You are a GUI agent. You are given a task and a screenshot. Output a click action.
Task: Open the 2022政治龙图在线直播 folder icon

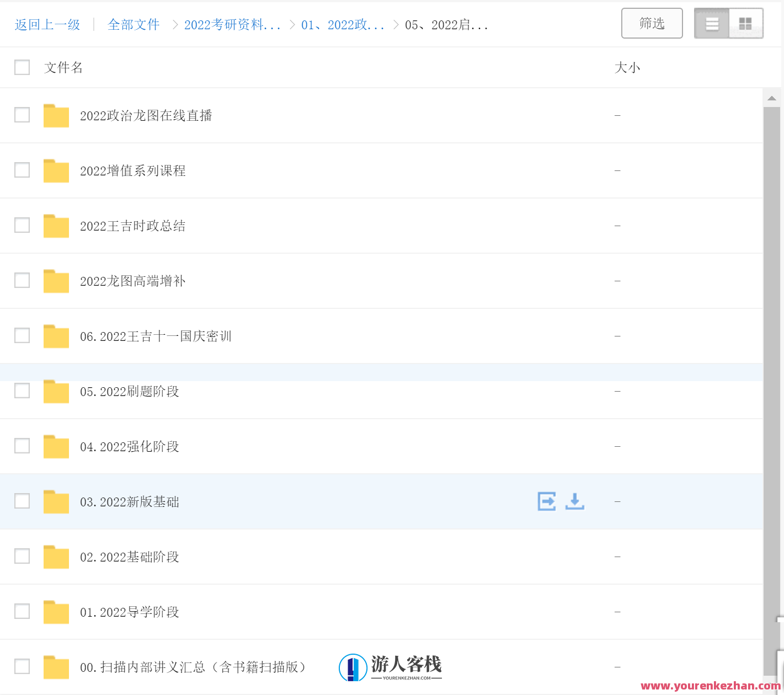click(56, 115)
